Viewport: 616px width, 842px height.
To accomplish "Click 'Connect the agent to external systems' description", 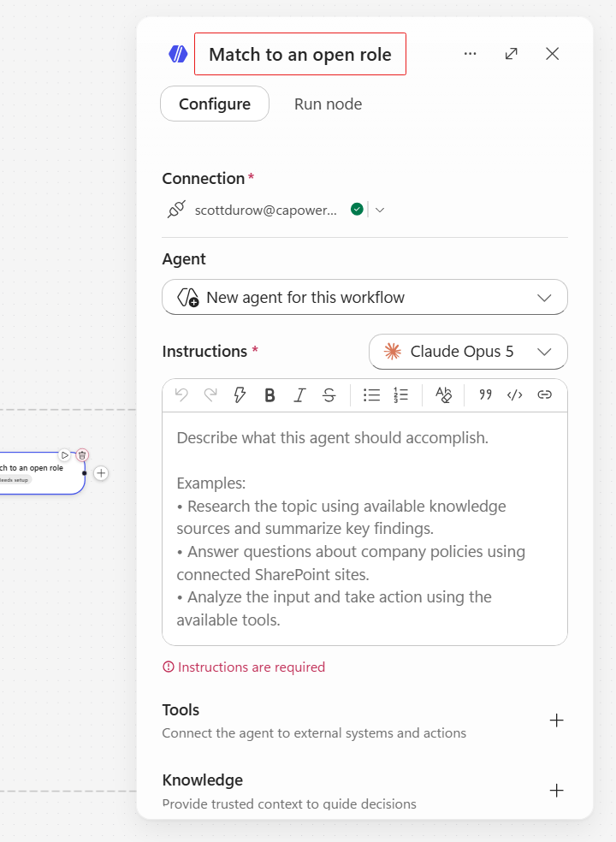I will (x=314, y=733).
